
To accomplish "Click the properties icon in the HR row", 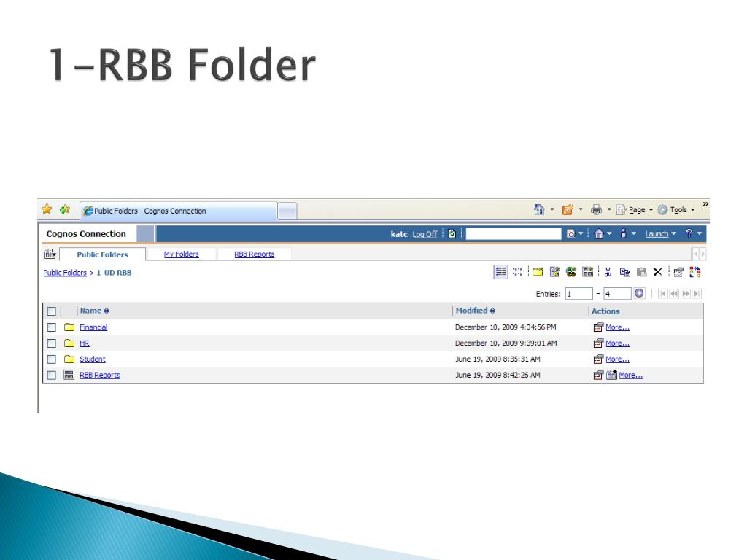I will coord(598,343).
